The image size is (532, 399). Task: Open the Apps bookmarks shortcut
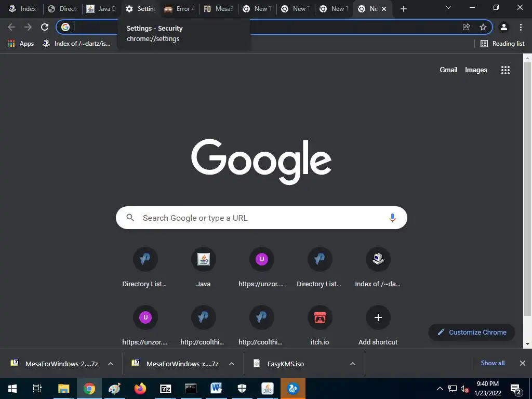(21, 44)
